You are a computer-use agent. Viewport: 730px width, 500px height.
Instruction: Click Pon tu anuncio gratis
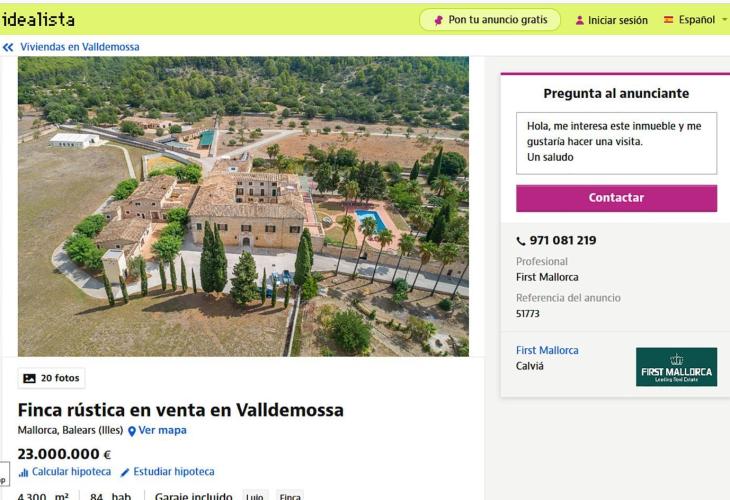click(490, 20)
